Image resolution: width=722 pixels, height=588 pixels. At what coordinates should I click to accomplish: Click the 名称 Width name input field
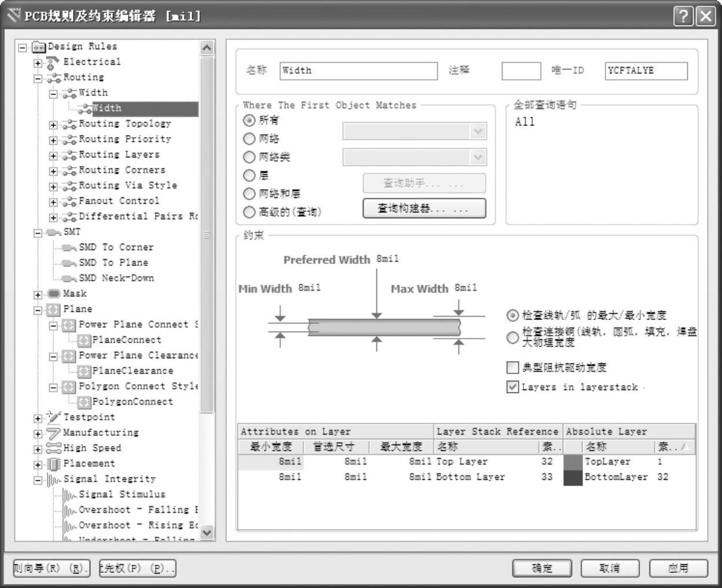click(358, 71)
